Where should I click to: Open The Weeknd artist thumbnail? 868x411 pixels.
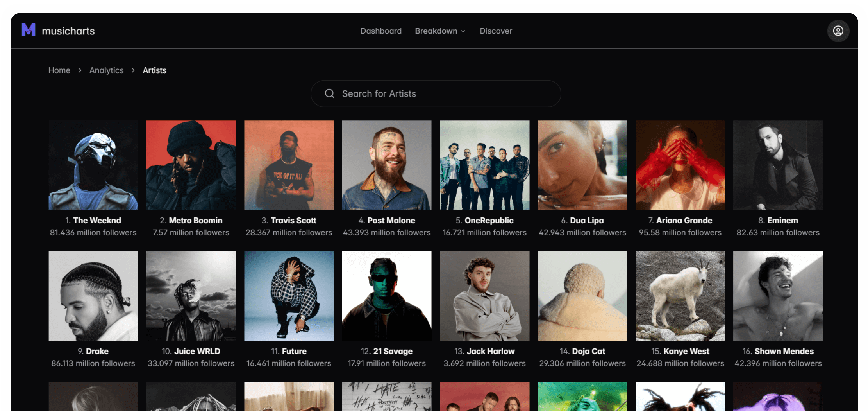click(x=93, y=165)
